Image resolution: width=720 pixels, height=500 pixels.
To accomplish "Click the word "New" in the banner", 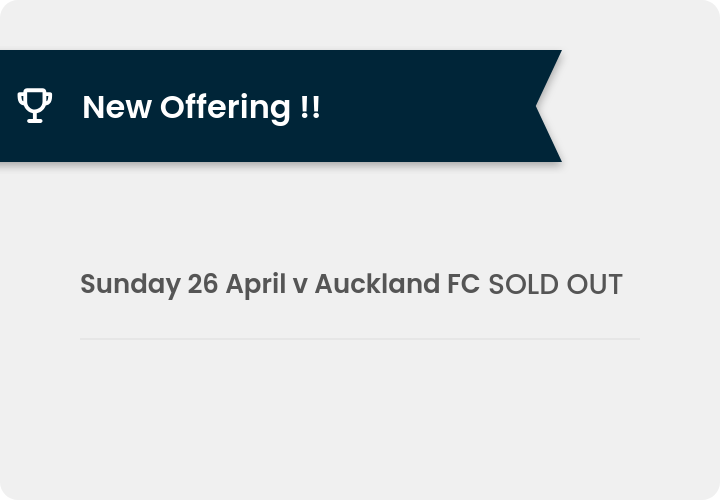I will point(117,107).
